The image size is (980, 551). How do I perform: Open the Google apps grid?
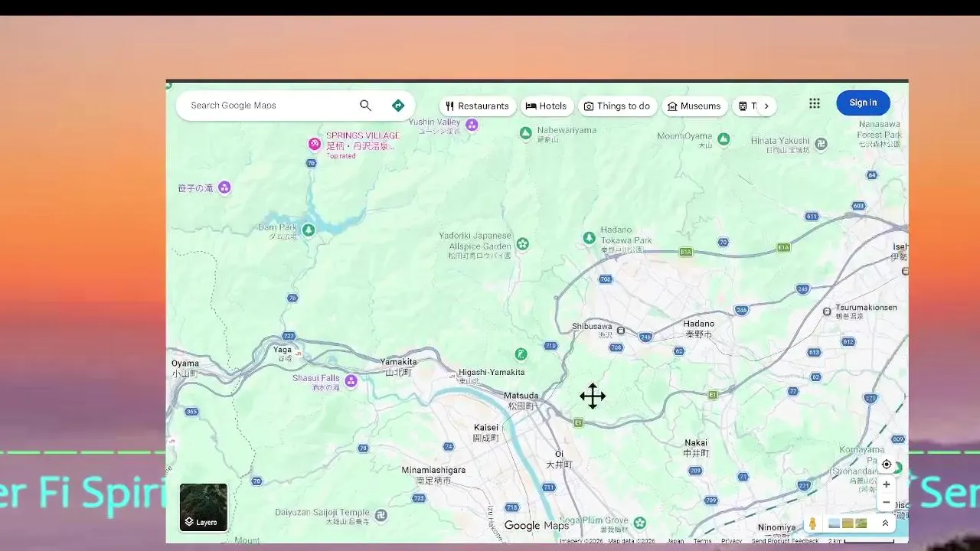click(x=815, y=103)
